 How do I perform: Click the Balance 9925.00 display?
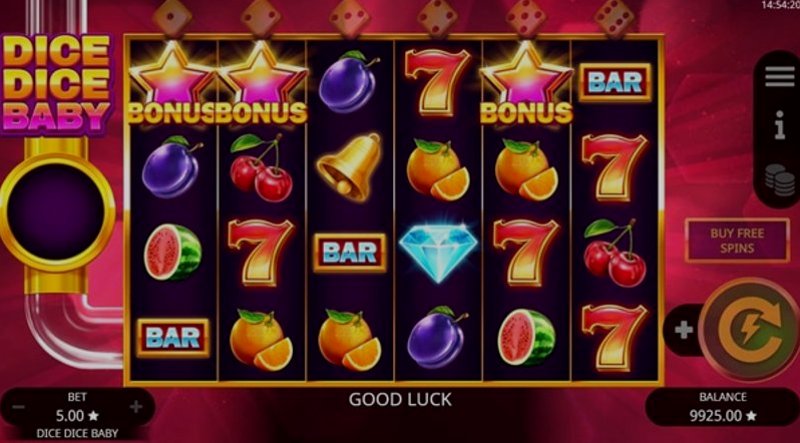point(722,407)
